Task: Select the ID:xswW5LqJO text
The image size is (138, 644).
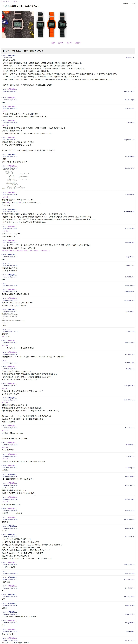Action: [130, 537]
